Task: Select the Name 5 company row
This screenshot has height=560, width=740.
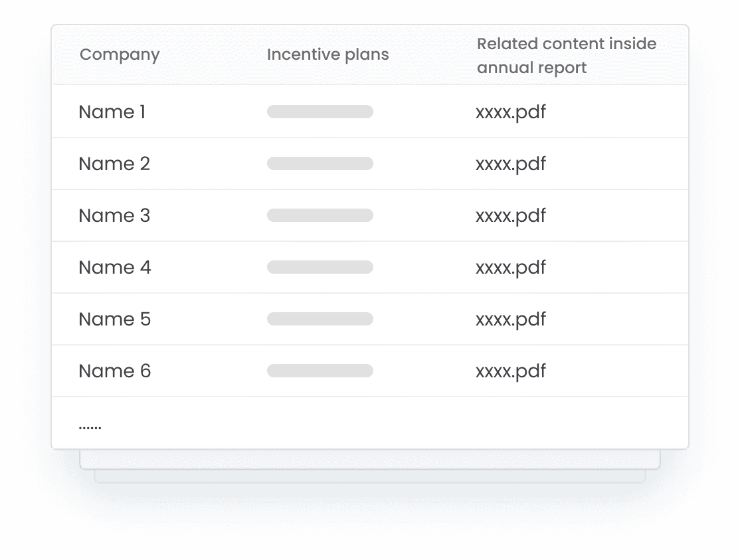Action: tap(114, 319)
